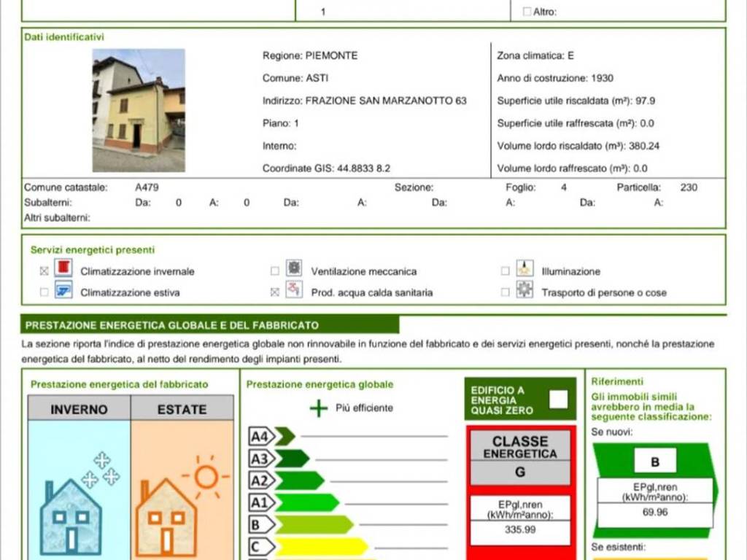This screenshot has height=560, width=747.
Task: Click the A4 energy class arrow
Action: pyautogui.click(x=272, y=437)
